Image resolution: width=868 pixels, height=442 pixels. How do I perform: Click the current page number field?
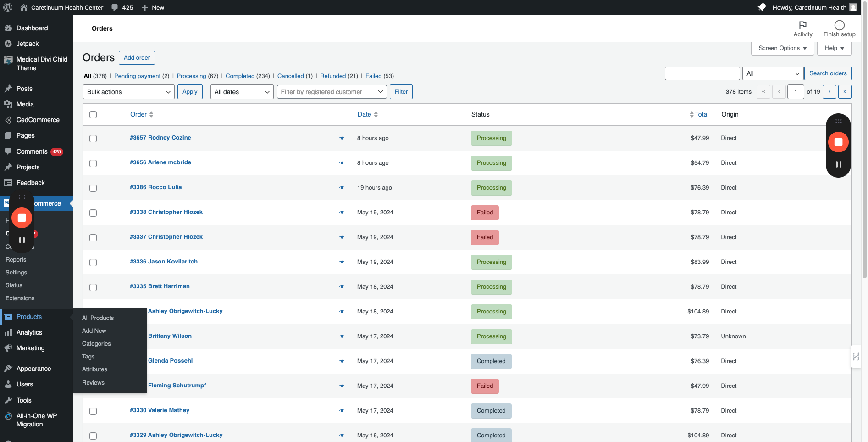tap(796, 92)
